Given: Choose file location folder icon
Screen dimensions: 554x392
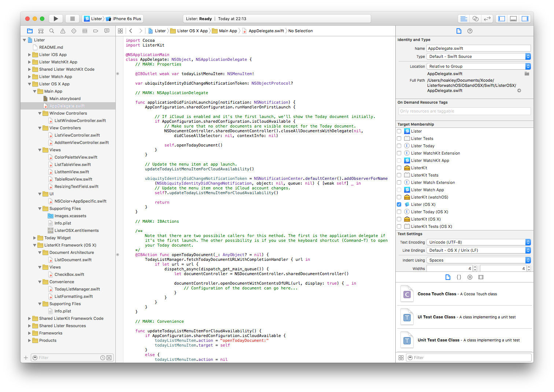Looking at the screenshot, I should point(527,74).
